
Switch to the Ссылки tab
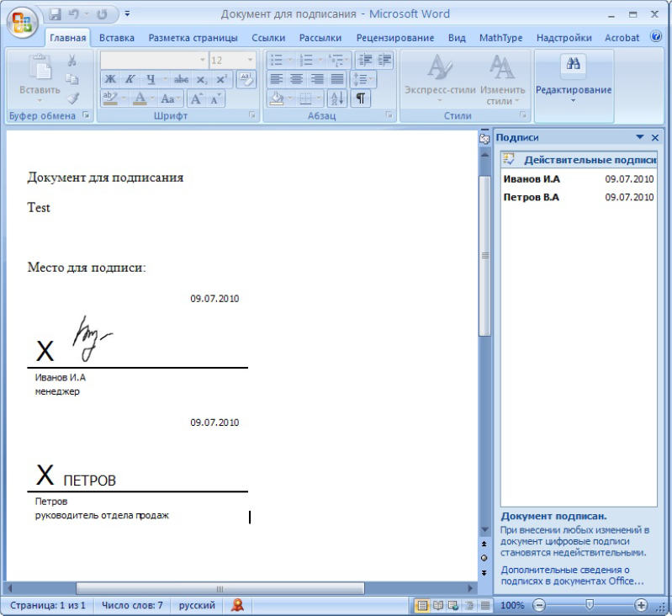pyautogui.click(x=268, y=38)
